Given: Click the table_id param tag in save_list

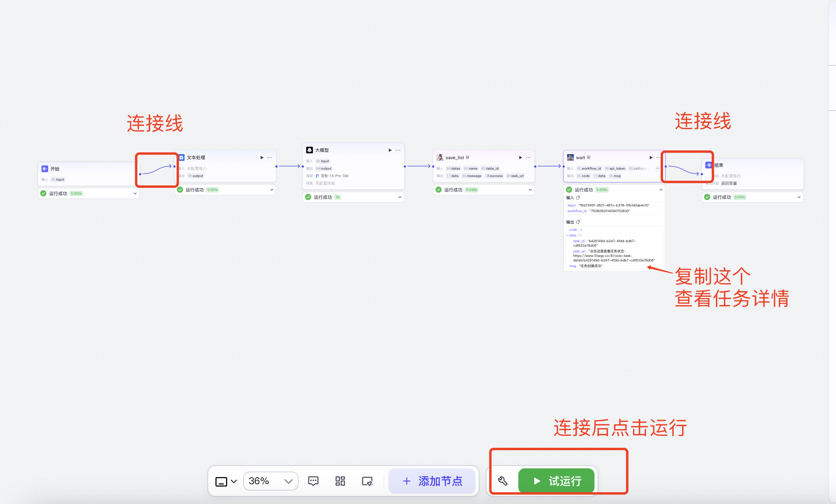Looking at the screenshot, I should pyautogui.click(x=490, y=168).
